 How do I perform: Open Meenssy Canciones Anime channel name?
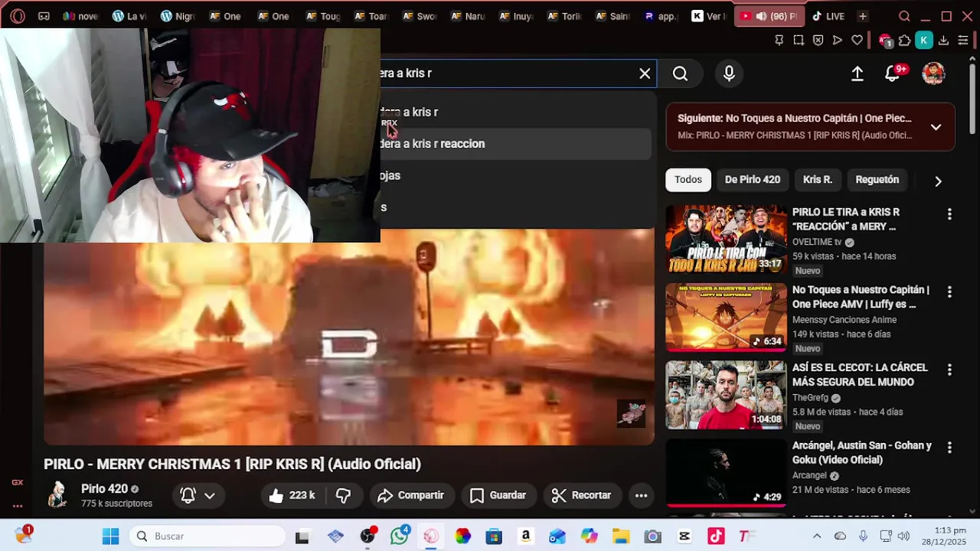[x=844, y=320]
